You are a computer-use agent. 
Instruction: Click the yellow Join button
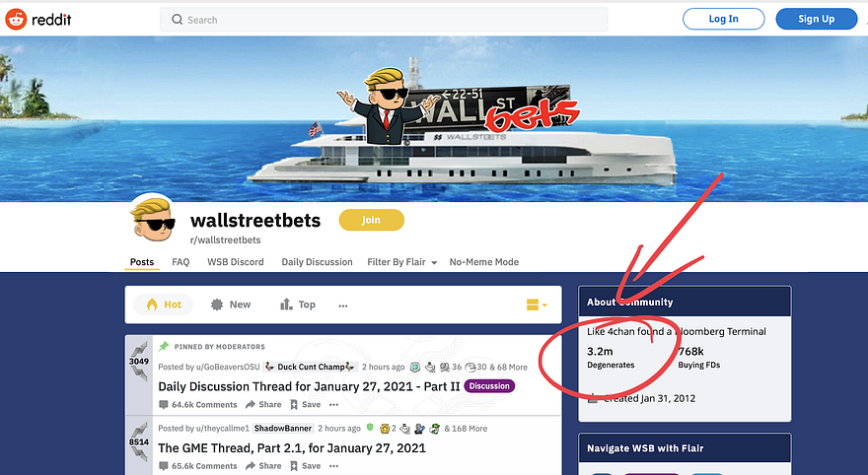click(372, 220)
